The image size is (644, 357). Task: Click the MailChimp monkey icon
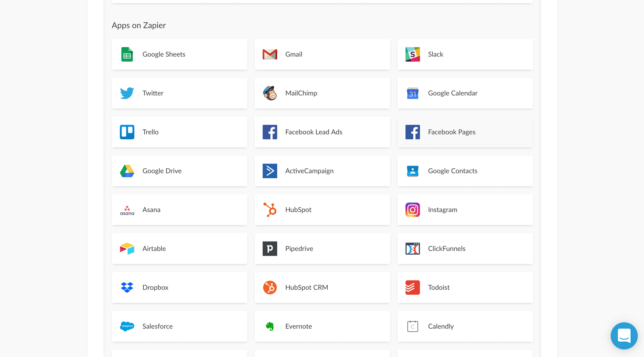pyautogui.click(x=270, y=93)
